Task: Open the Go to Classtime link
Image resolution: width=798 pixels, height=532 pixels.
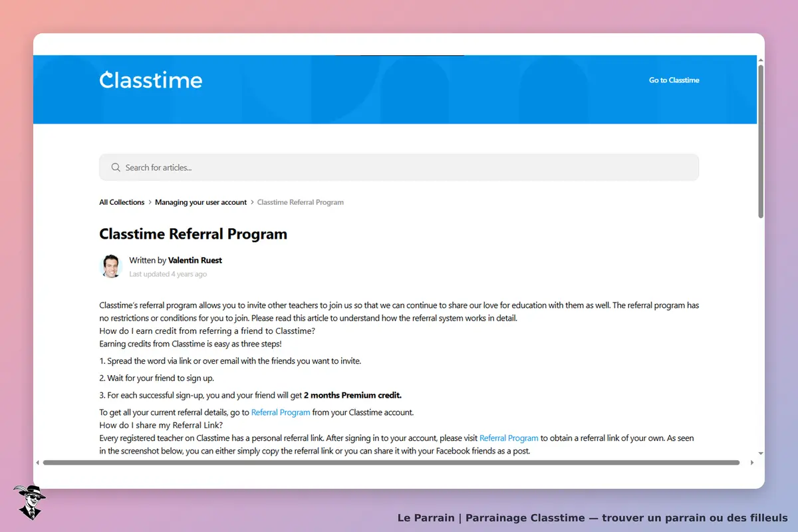Action: [674, 80]
